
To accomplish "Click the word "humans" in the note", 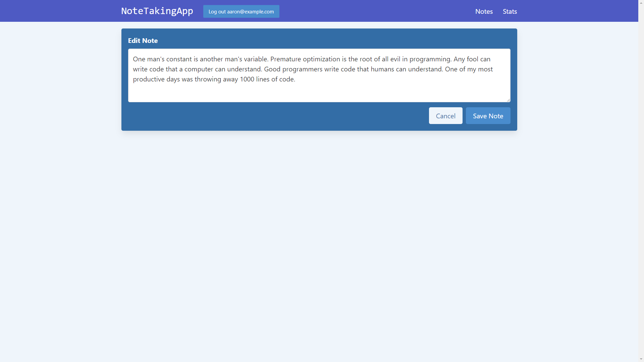I will point(382,69).
